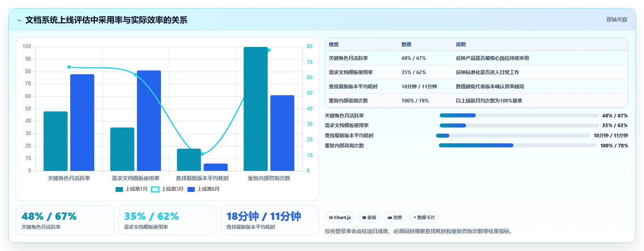
Task: Click the 18分钟 / 11分钟 table data cell
Action: 419,87
